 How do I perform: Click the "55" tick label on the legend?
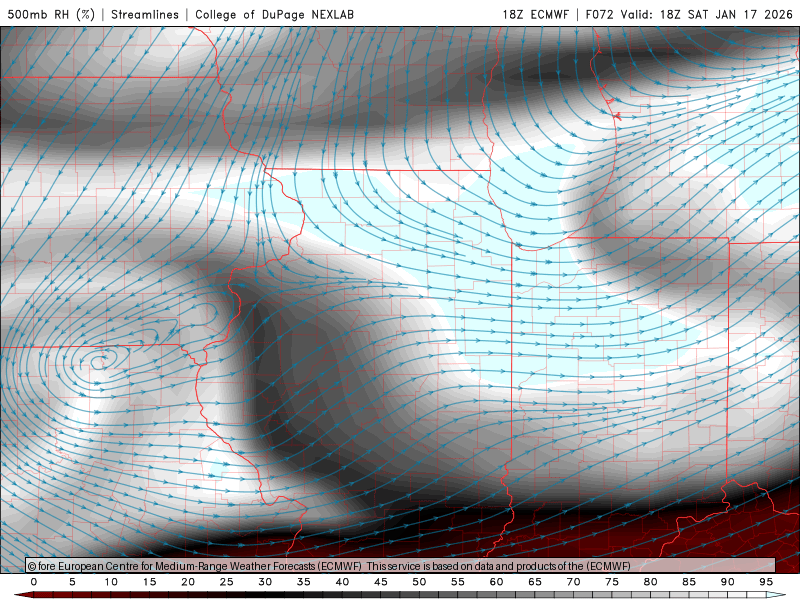(x=458, y=582)
